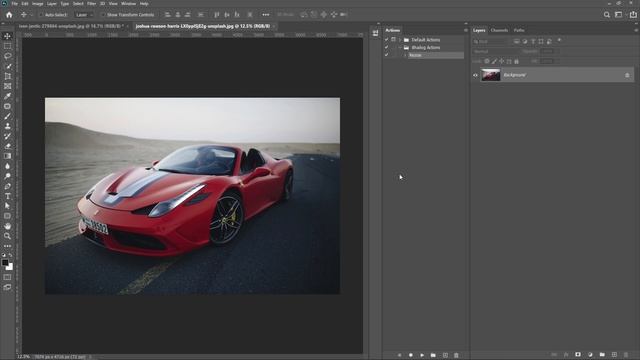This screenshot has width=640, height=360.
Task: Open the Layers panel flyout menu
Action: 636,30
